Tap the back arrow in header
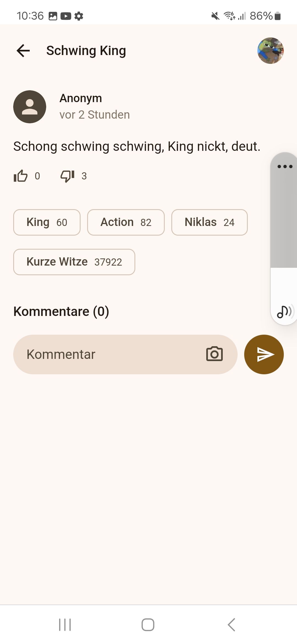Viewport: 297px width, 644px height. tap(23, 51)
